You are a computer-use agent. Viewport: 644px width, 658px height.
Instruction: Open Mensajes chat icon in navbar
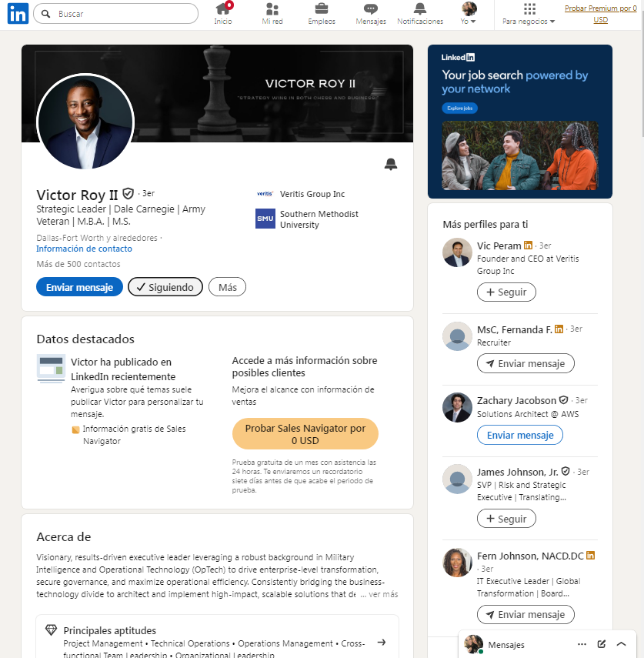(371, 13)
